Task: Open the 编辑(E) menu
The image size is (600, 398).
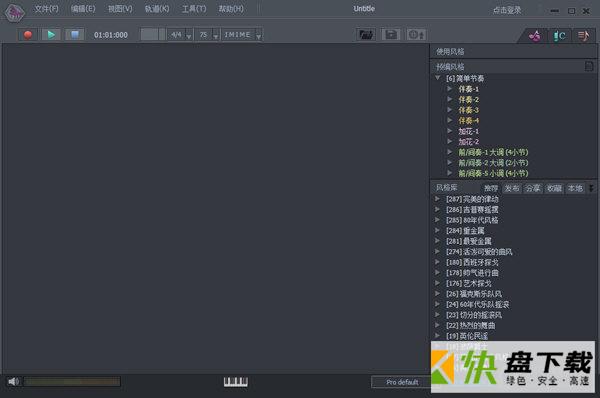Action: pos(83,9)
